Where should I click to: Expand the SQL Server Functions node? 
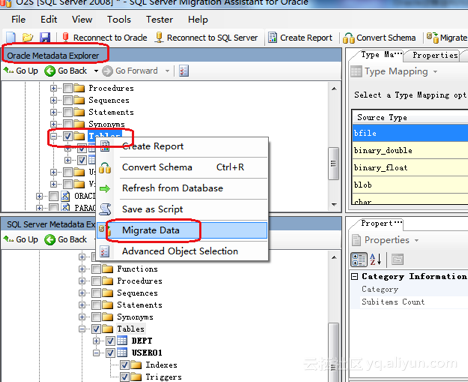[x=82, y=269]
